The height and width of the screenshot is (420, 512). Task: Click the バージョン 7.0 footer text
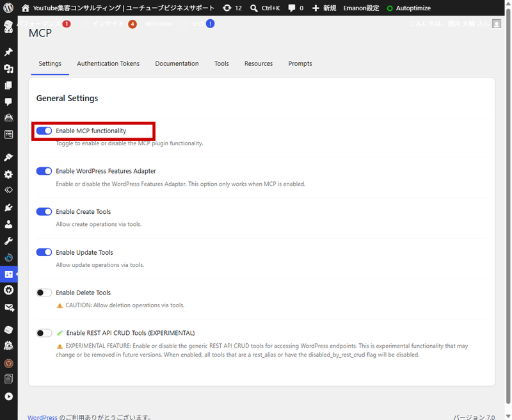474,417
